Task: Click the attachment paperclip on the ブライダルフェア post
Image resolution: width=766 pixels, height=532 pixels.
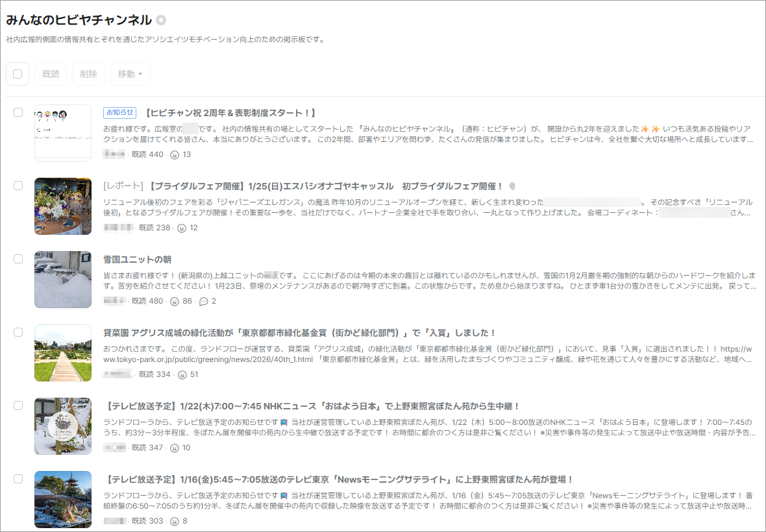Action: pyautogui.click(x=512, y=186)
